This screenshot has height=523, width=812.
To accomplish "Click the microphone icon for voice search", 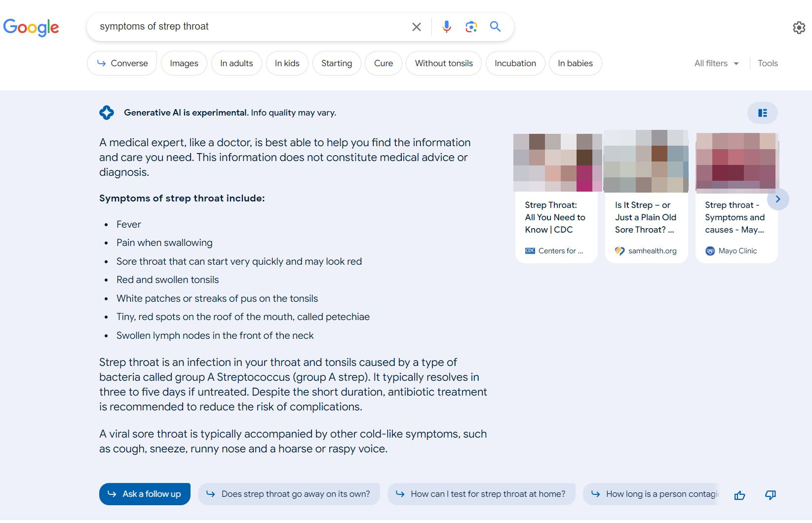I will [446, 27].
